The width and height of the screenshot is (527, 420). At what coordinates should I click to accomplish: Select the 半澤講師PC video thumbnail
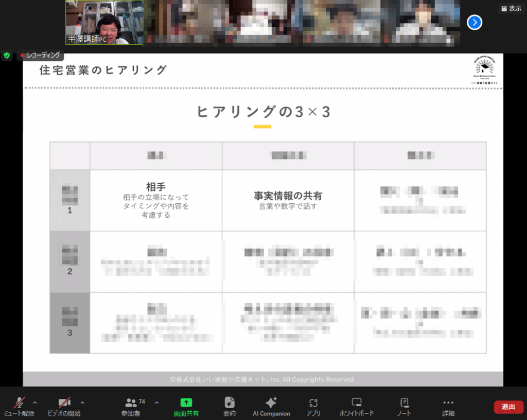coord(104,23)
